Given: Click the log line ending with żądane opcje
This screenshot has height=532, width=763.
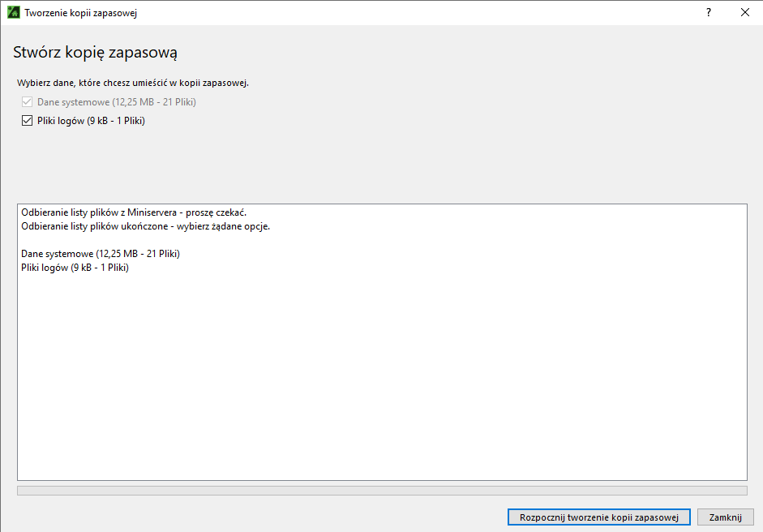Looking at the screenshot, I should (145, 226).
